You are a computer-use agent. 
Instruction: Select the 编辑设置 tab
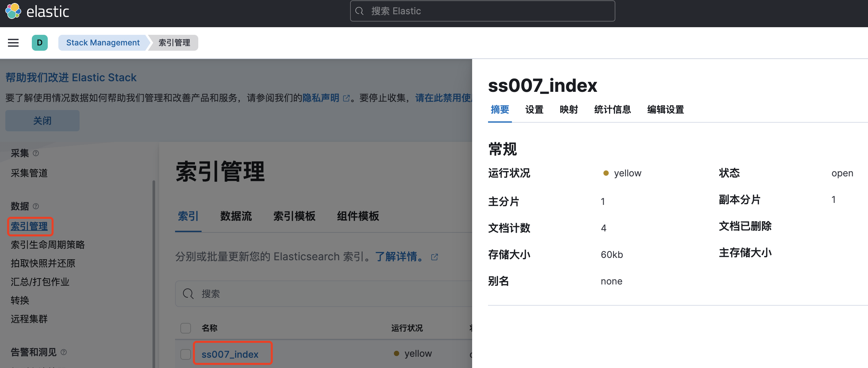click(x=665, y=109)
